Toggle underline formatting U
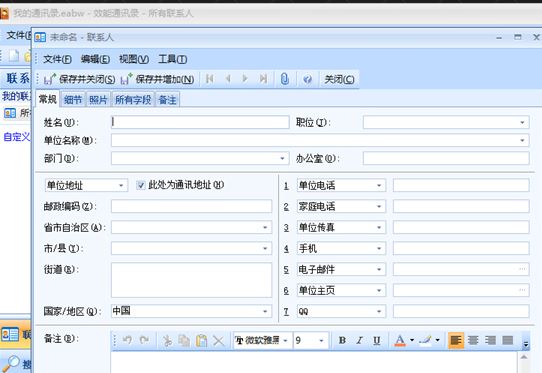Viewport: 542px width, 373px height. 377,341
